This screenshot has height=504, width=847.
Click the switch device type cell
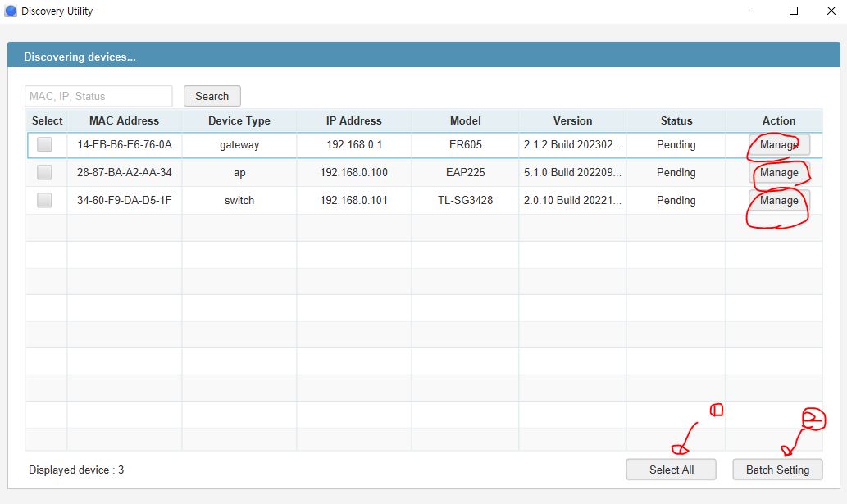point(239,200)
